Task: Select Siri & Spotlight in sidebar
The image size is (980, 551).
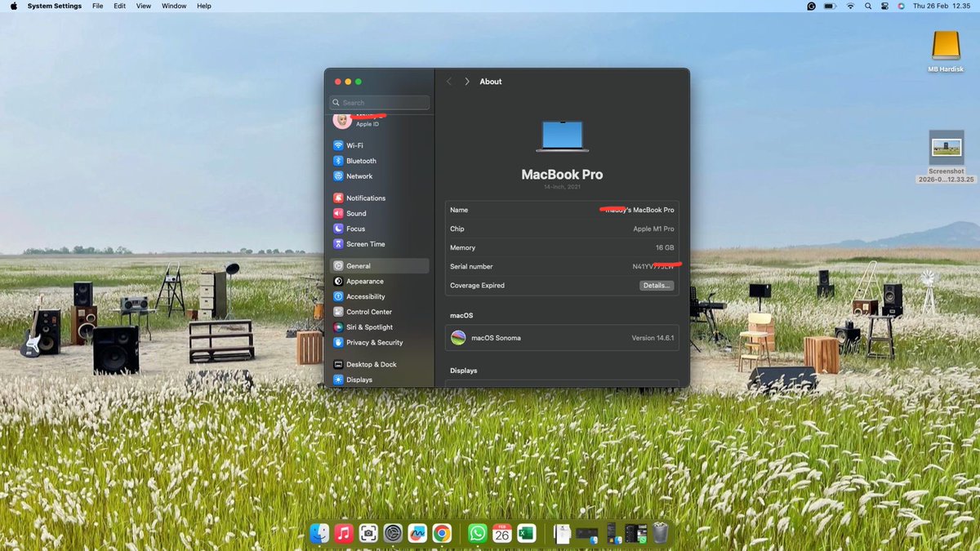Action: pyautogui.click(x=379, y=327)
